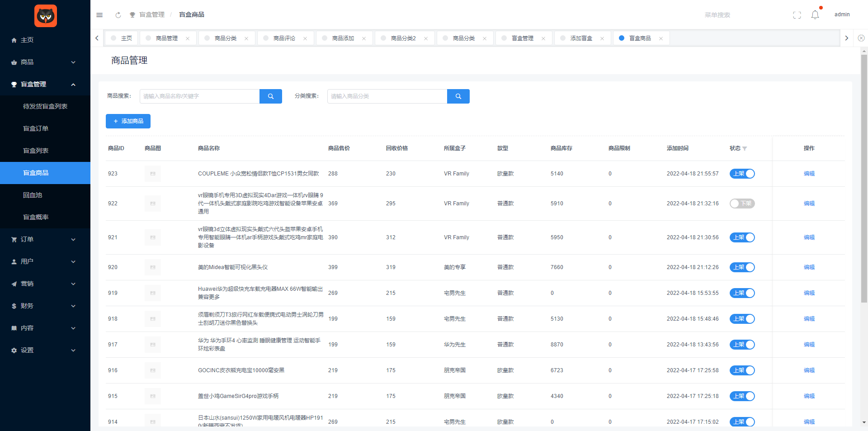Viewport: 868px width, 431px height.
Task: Expand the 订单 sidebar menu
Action: coord(45,239)
